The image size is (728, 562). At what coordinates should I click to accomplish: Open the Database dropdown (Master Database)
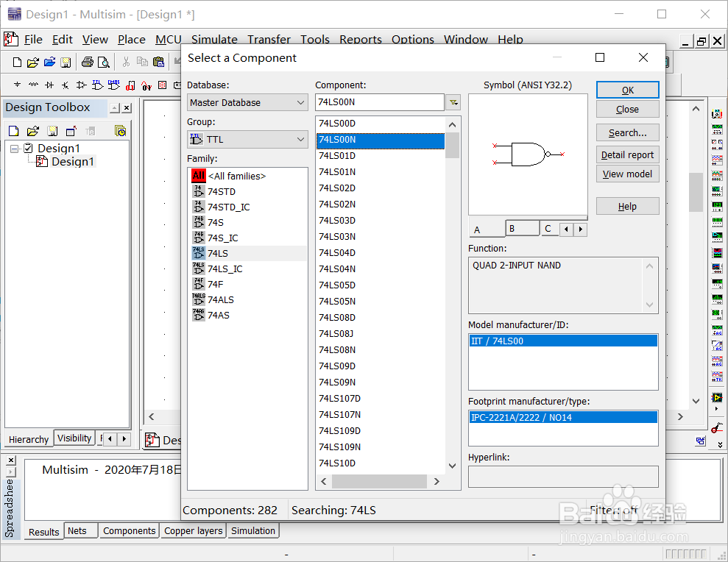coord(247,102)
